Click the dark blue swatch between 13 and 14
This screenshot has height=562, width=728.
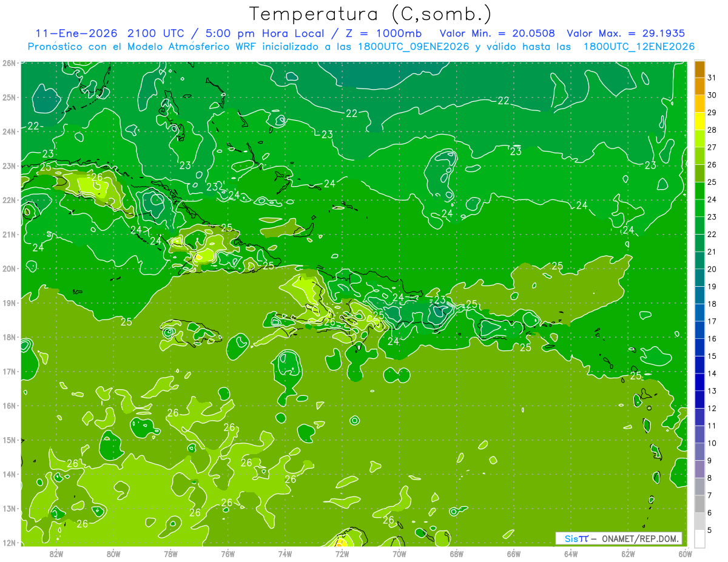tap(700, 382)
